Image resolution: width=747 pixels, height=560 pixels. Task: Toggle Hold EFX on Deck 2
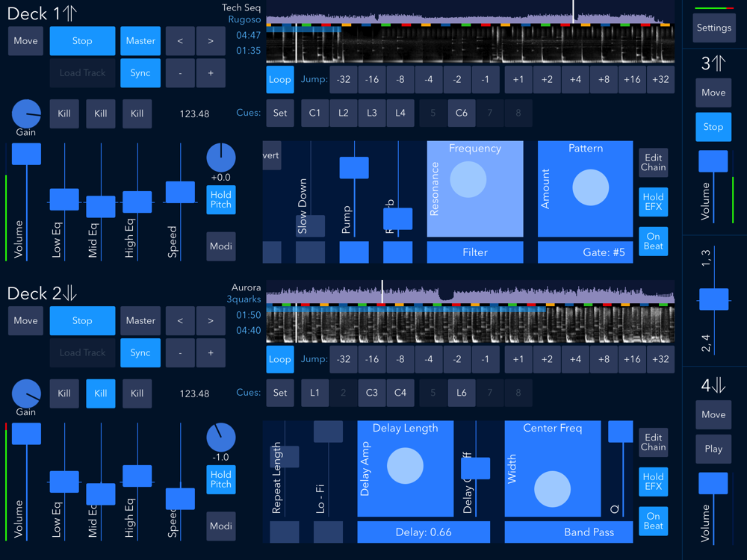(x=653, y=482)
